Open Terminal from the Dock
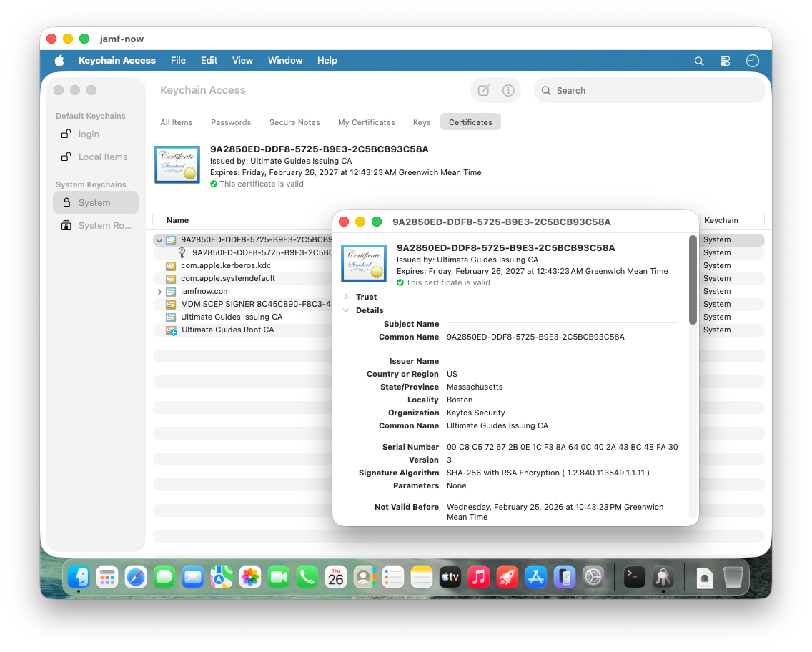The image size is (812, 652). [633, 576]
